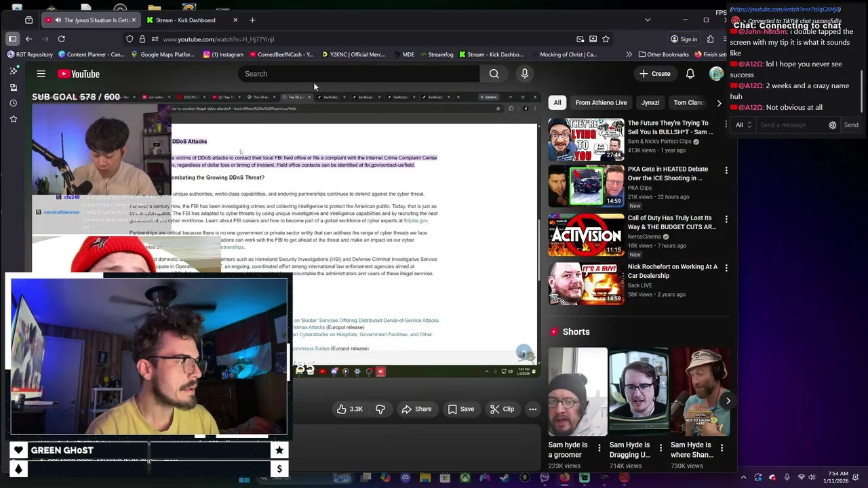The width and height of the screenshot is (868, 488).
Task: Show more bookmarks with the double chevron
Action: [x=629, y=54]
